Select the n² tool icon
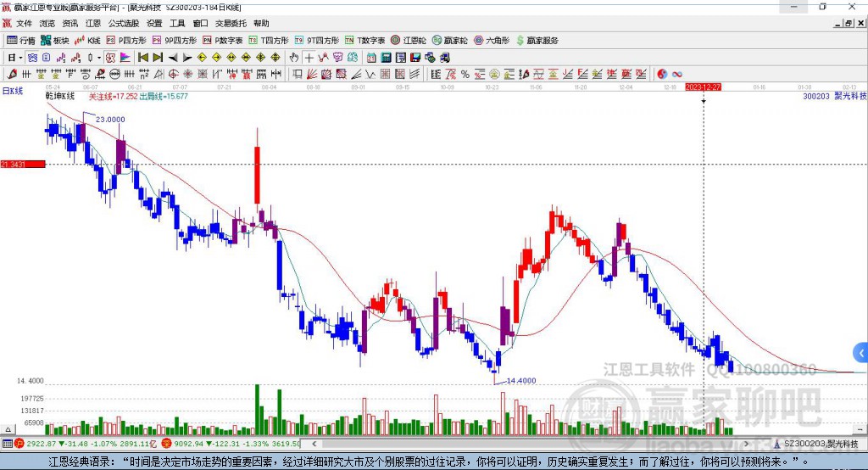This screenshot has width=868, height=470. [x=144, y=75]
